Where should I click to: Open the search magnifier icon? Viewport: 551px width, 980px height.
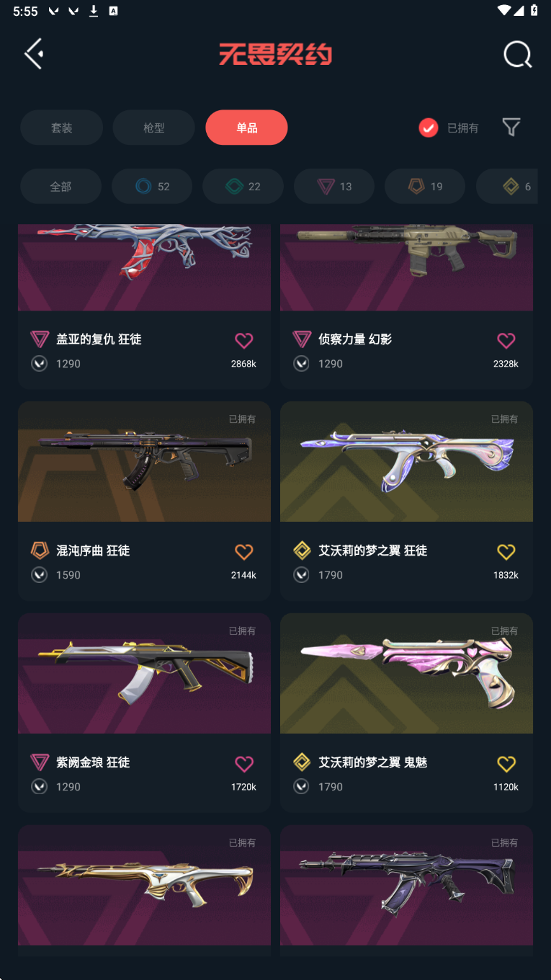tap(517, 54)
